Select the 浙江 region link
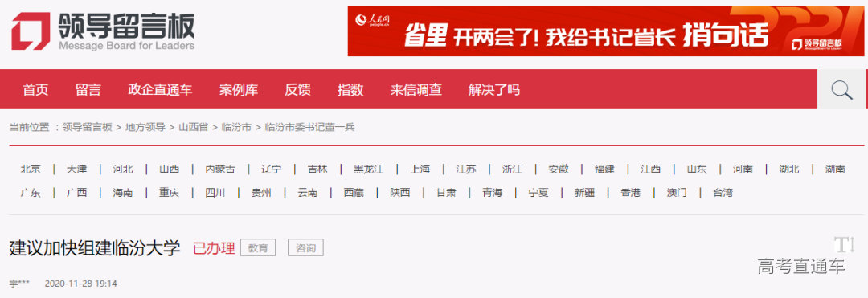This screenshot has width=868, height=298. (512, 169)
